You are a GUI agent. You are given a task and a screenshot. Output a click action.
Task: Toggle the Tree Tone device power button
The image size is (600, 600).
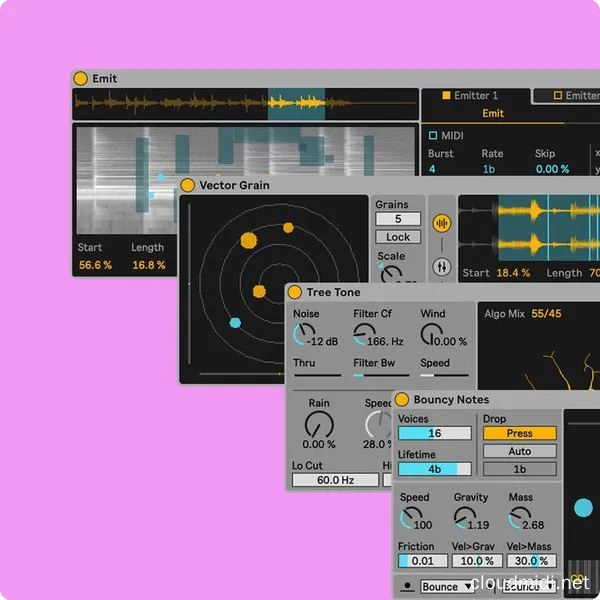coord(294,292)
